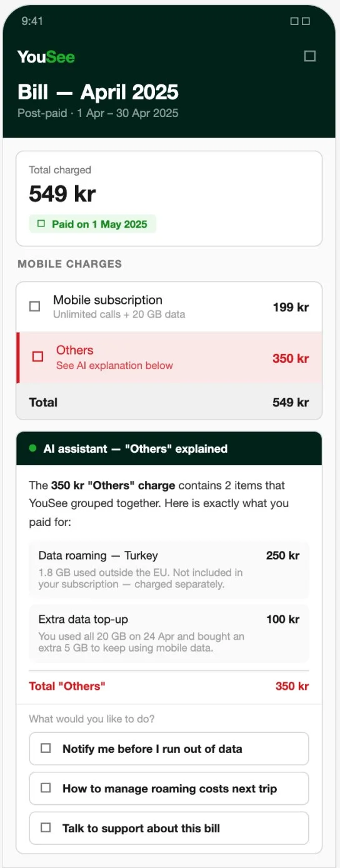
Task: Tap the Paid on 1 May 2025 badge
Action: coord(92,224)
